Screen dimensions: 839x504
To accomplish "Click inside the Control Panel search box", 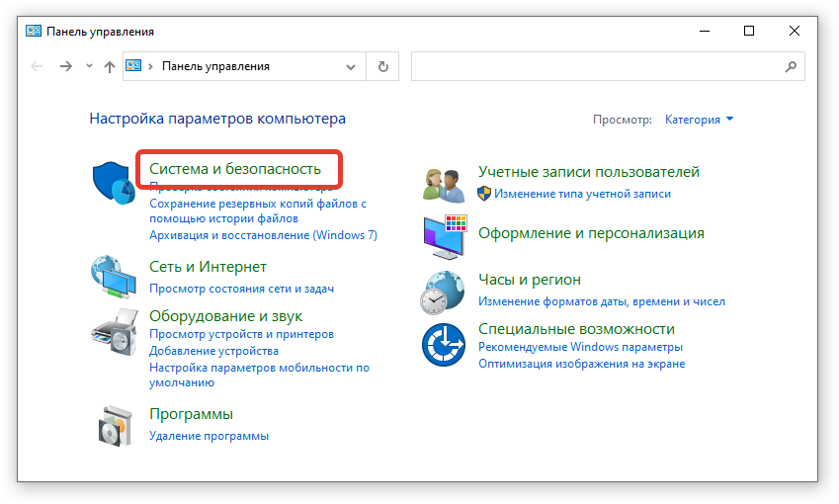I will pos(593,66).
